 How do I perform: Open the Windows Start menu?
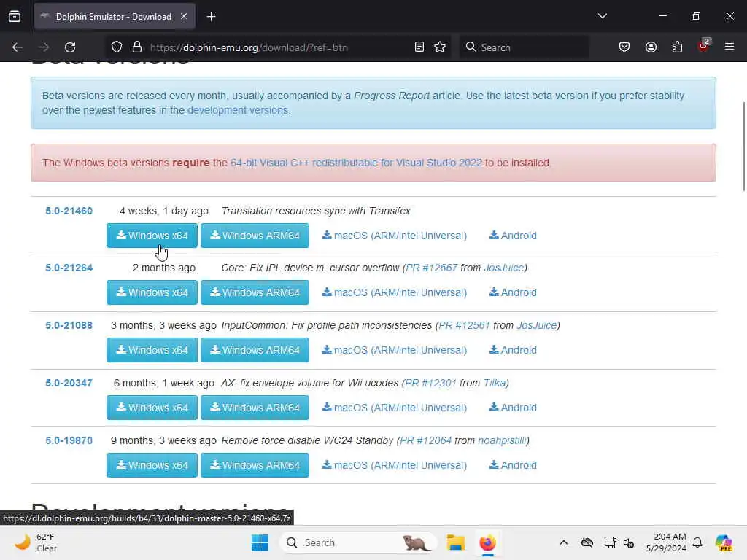[260, 542]
